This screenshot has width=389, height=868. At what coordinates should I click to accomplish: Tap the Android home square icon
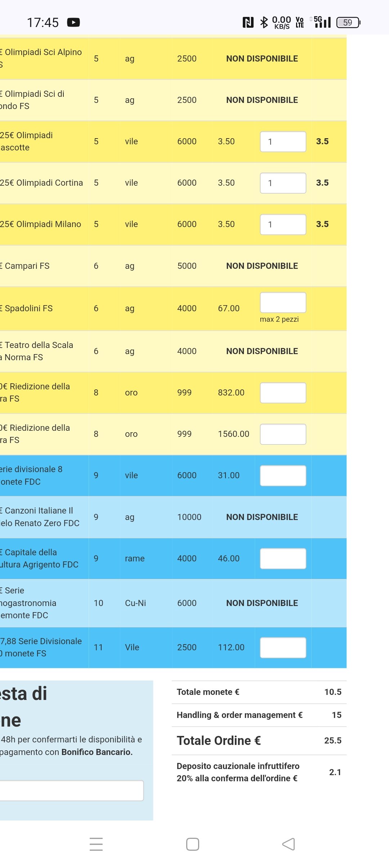tap(193, 844)
